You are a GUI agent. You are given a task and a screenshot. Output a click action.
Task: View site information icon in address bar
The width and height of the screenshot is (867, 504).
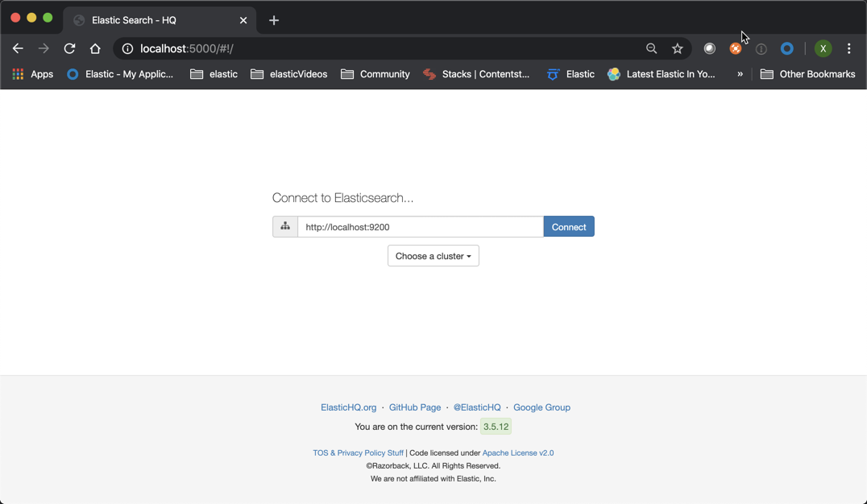(x=127, y=48)
